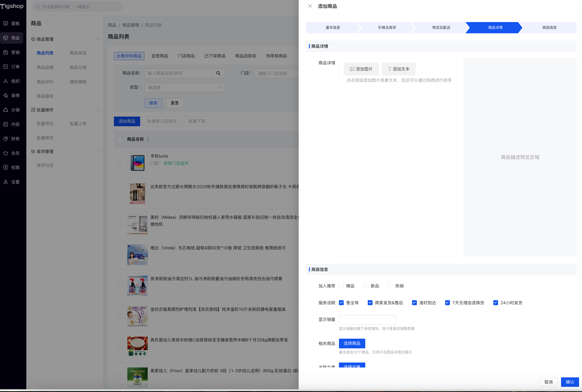
Task: Click the 确认 button
Action: click(x=570, y=382)
